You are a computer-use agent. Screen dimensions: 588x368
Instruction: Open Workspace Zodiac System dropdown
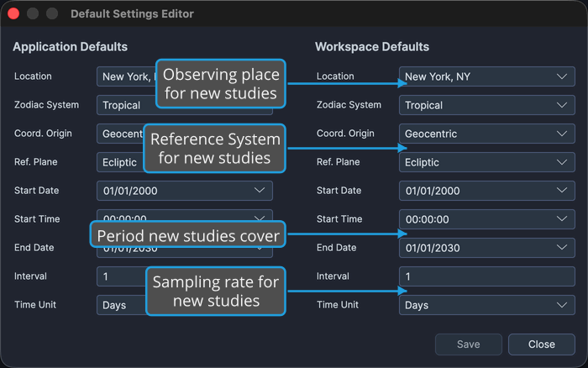[x=486, y=105]
